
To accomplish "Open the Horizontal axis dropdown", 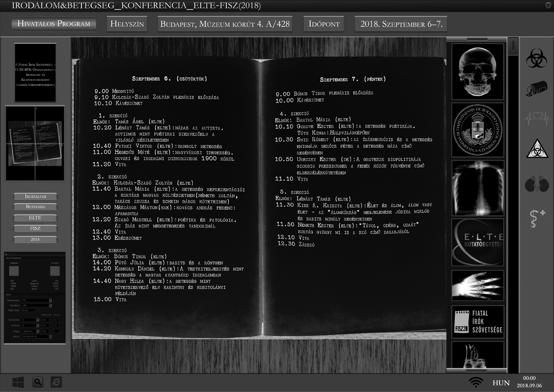I will [x=30, y=320].
